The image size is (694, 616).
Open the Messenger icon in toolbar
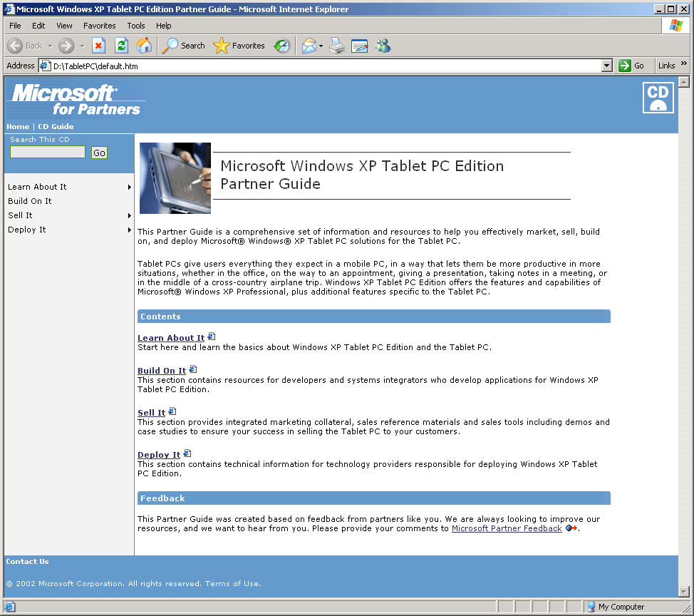383,46
